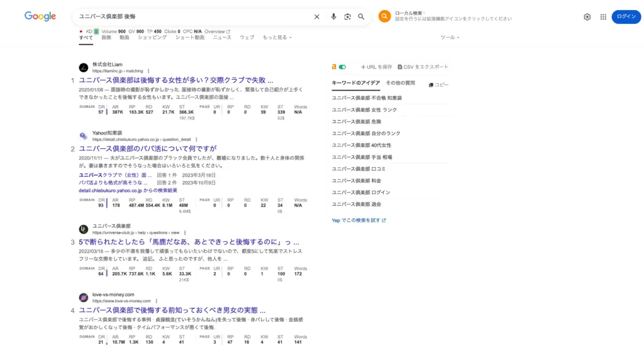
Task: Expand the もっと見る dropdown
Action: pyautogui.click(x=277, y=37)
